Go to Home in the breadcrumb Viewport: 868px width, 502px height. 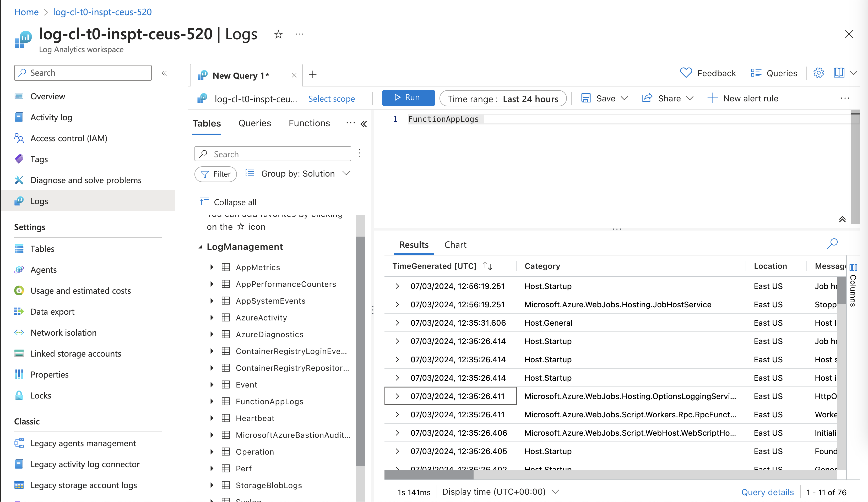(x=26, y=12)
